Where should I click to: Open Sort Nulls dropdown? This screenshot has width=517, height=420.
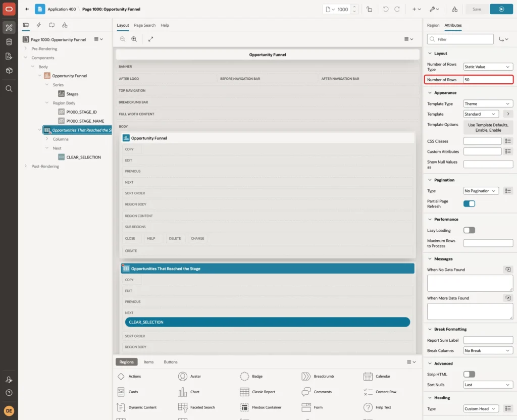coord(488,385)
